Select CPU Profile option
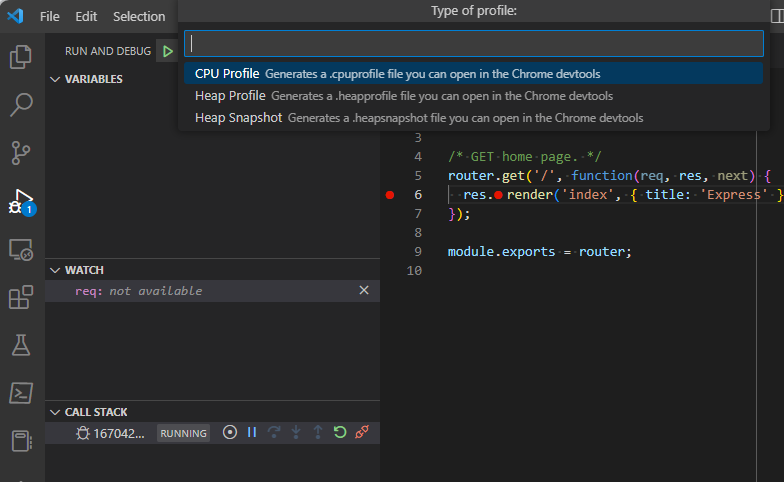Viewport: 784px width, 482px height. coord(473,74)
